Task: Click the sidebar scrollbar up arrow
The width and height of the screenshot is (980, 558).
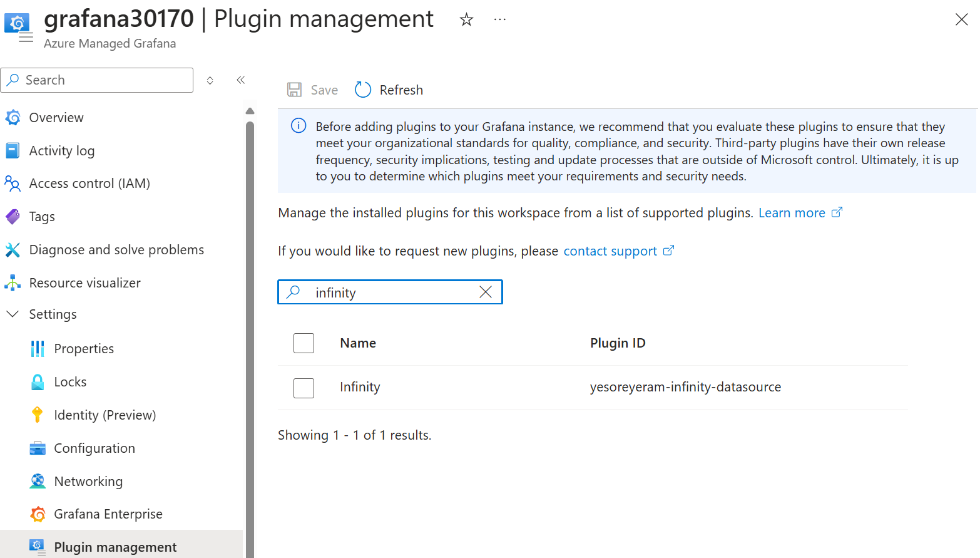Action: click(250, 111)
